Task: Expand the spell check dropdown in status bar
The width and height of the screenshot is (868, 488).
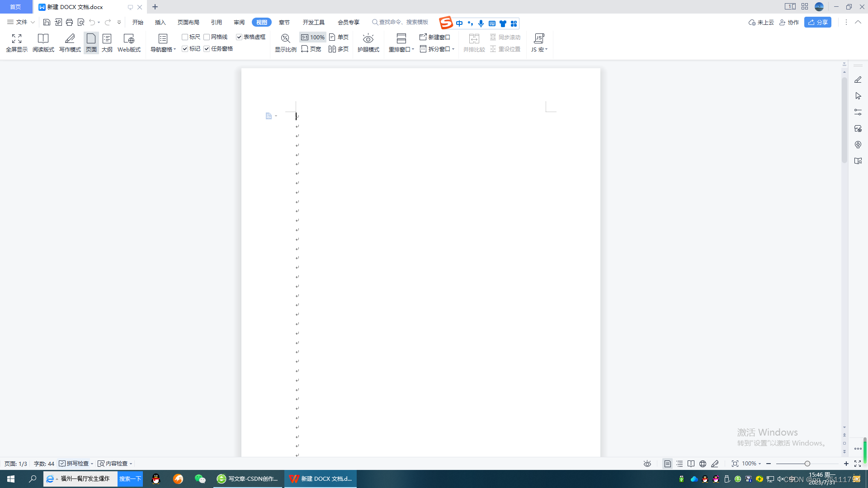Action: click(x=92, y=464)
